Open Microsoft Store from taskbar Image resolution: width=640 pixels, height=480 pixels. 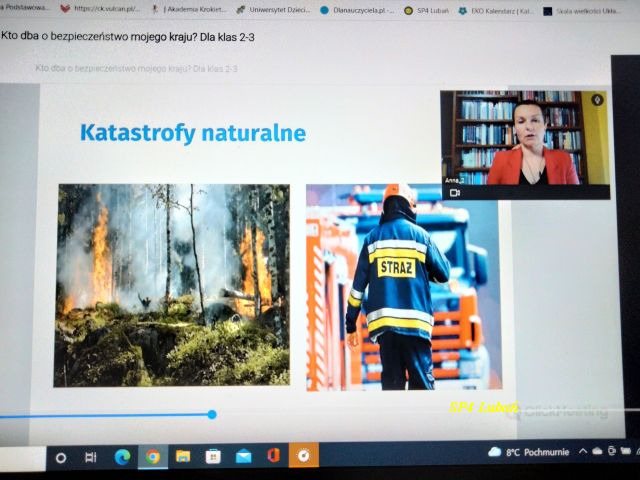point(213,456)
